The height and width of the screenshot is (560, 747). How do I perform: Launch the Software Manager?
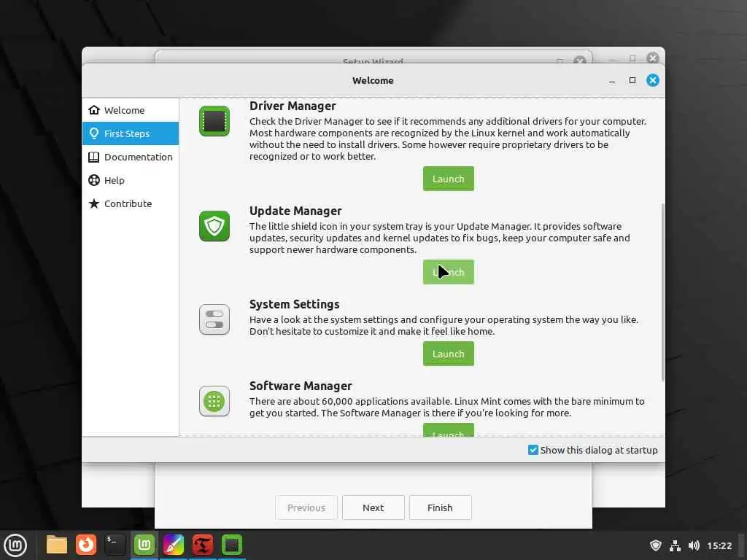click(x=449, y=430)
